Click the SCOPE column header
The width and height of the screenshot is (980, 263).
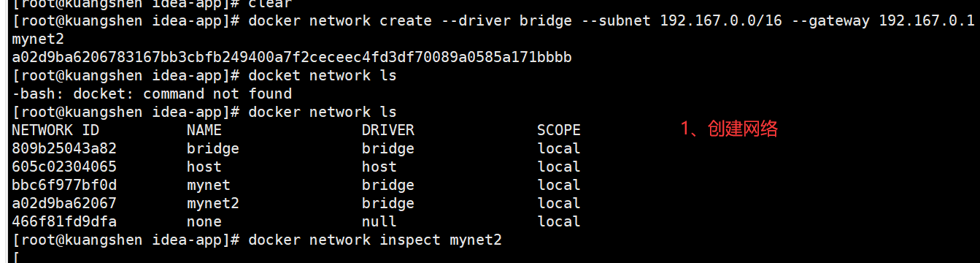click(559, 130)
